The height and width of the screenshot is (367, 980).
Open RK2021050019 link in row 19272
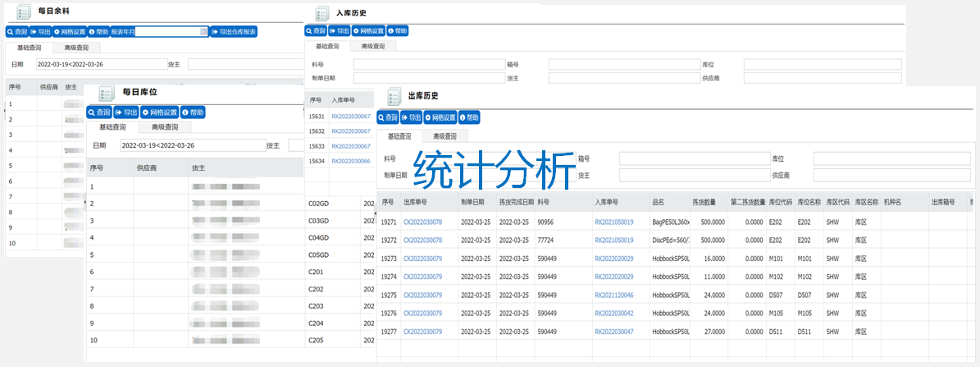point(613,240)
